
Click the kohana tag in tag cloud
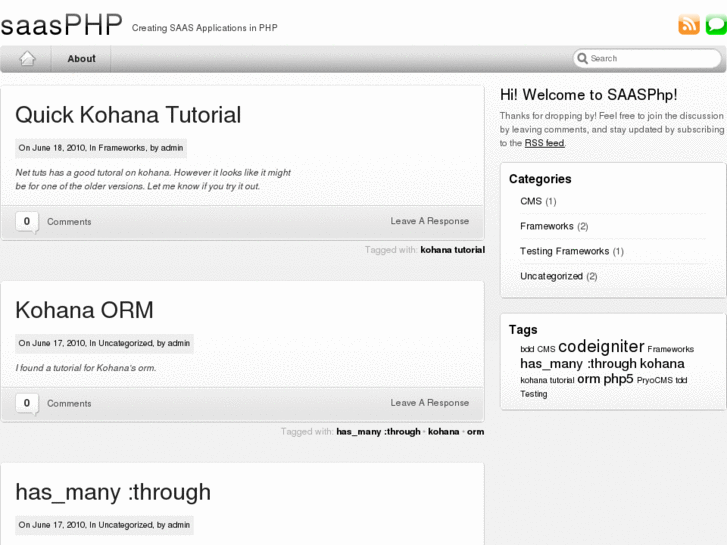click(662, 364)
